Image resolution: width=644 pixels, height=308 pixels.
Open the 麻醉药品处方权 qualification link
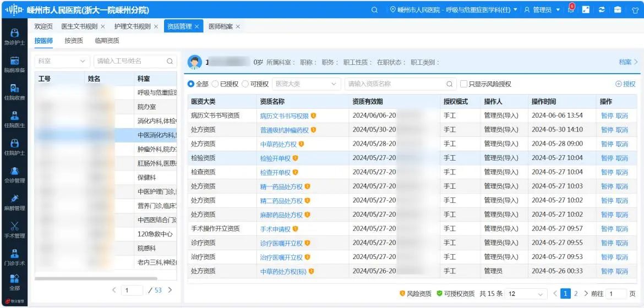pos(281,215)
